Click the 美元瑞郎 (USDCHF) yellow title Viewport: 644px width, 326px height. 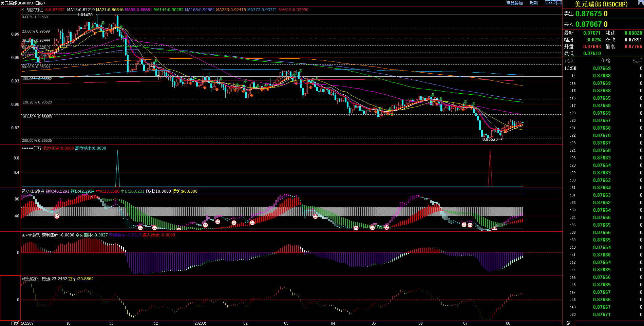[601, 4]
